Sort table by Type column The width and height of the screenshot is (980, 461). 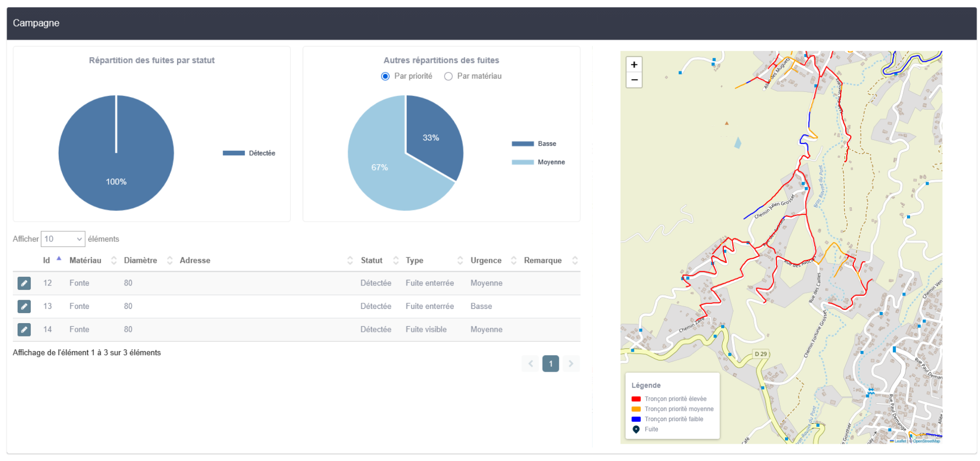(x=434, y=260)
